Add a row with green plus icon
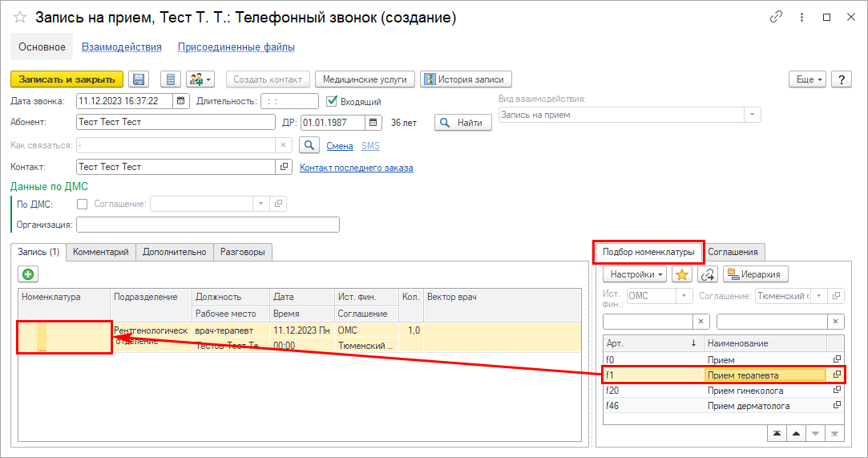Screen dimensions: 868x458 [28, 274]
